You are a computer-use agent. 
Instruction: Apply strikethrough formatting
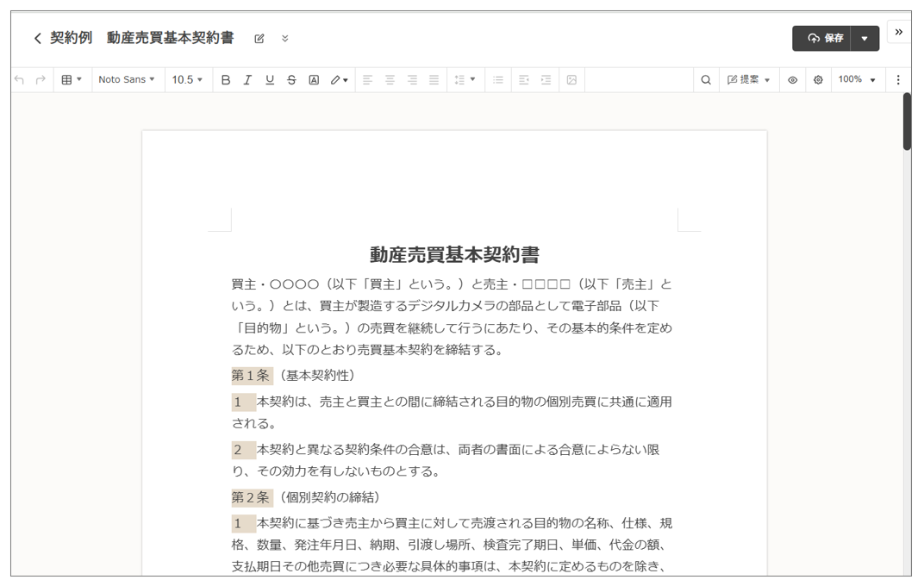tap(291, 80)
